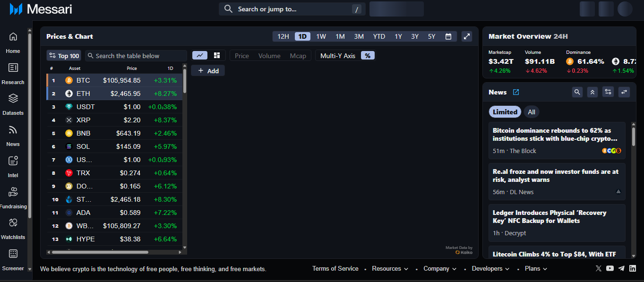The image size is (644, 282).
Task: Select the 1D timeframe
Action: pyautogui.click(x=302, y=36)
